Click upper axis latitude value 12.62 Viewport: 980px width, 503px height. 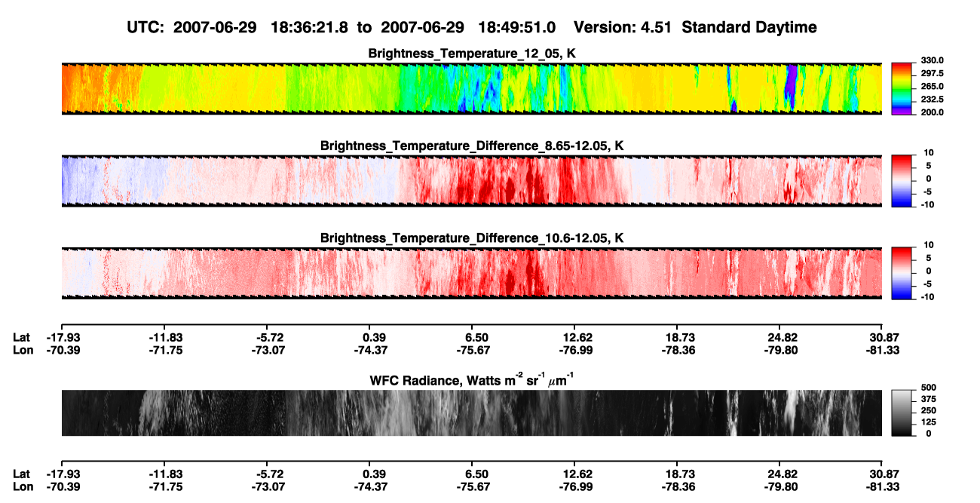click(x=575, y=337)
